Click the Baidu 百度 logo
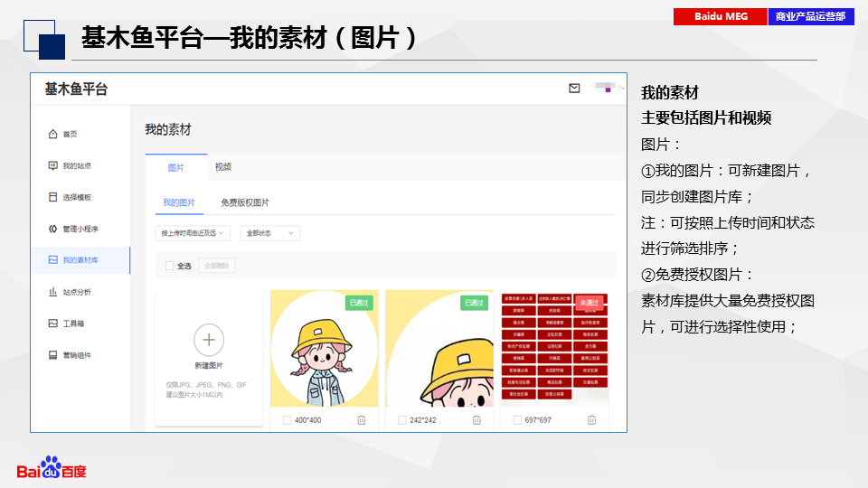This screenshot has height=488, width=868. (x=52, y=467)
